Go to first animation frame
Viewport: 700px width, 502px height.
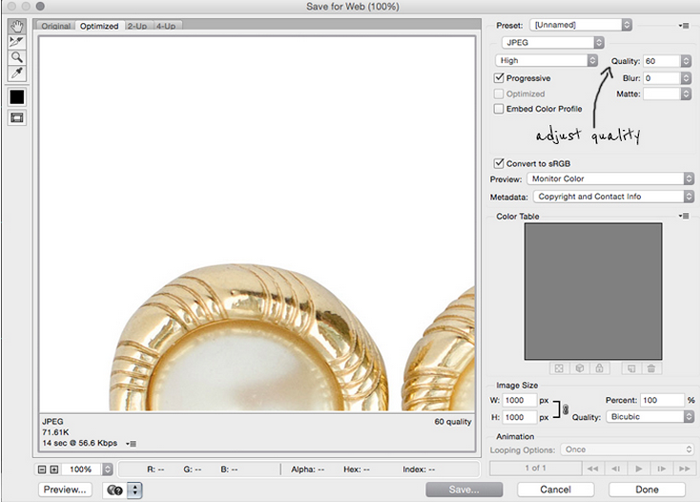click(593, 469)
